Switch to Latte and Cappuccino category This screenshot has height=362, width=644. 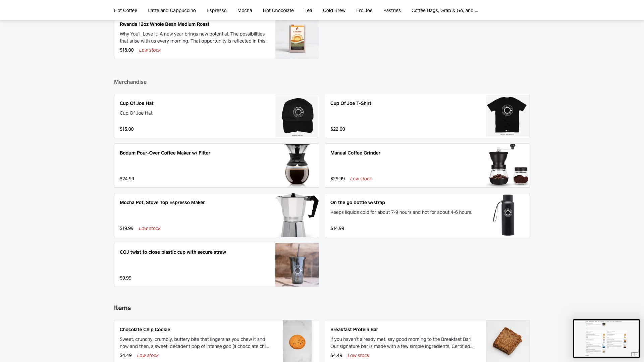click(x=172, y=10)
